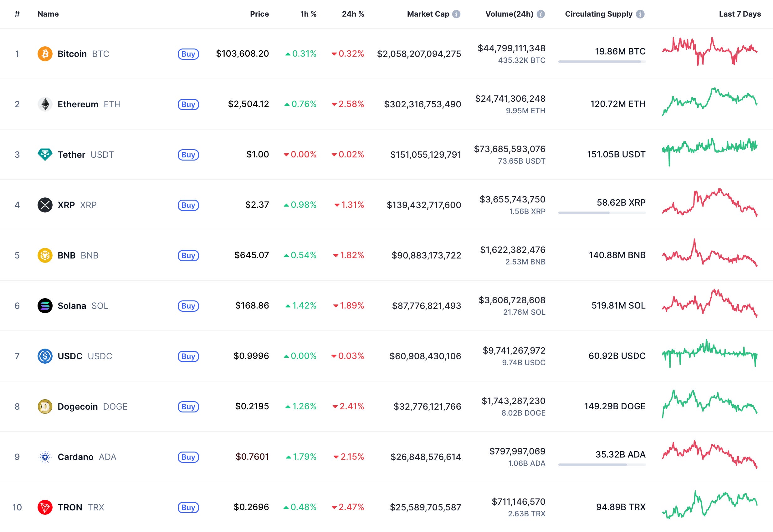
Task: Click Buy button in the TRON row
Action: 188,507
